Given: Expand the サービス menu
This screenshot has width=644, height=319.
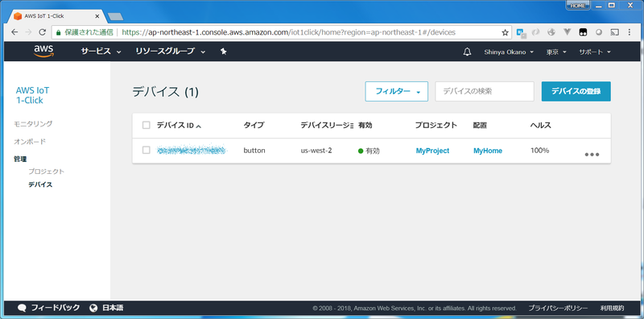Looking at the screenshot, I should click(101, 52).
